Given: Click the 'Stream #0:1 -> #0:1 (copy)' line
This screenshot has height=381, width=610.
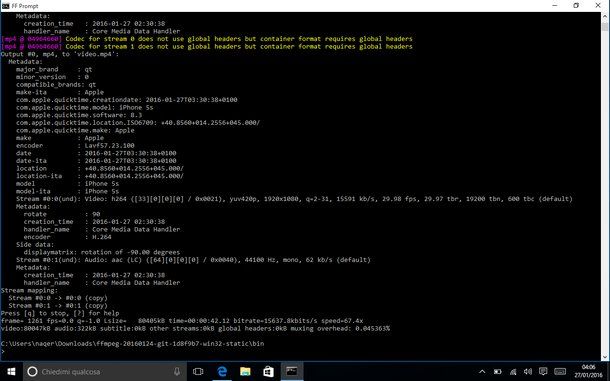Looking at the screenshot, I should 58,306.
